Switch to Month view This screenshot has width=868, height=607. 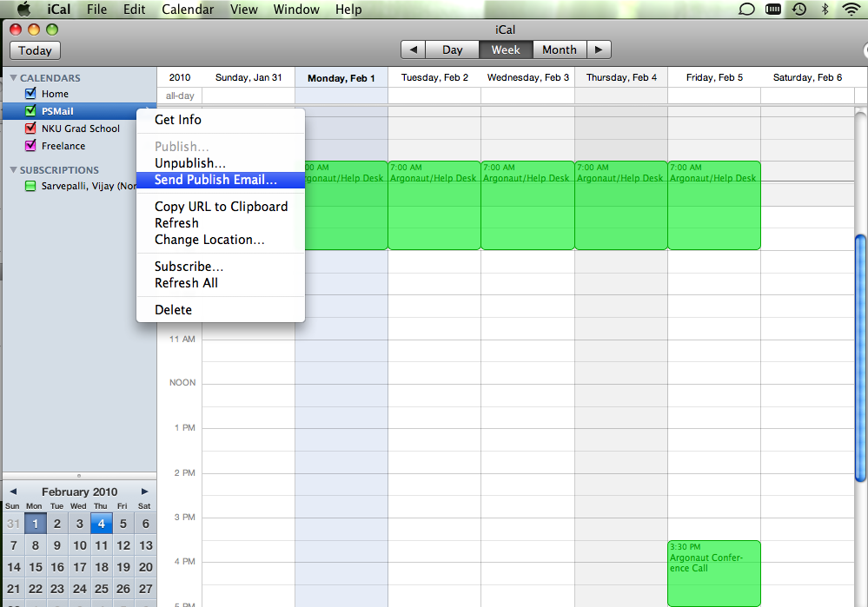pyautogui.click(x=560, y=49)
